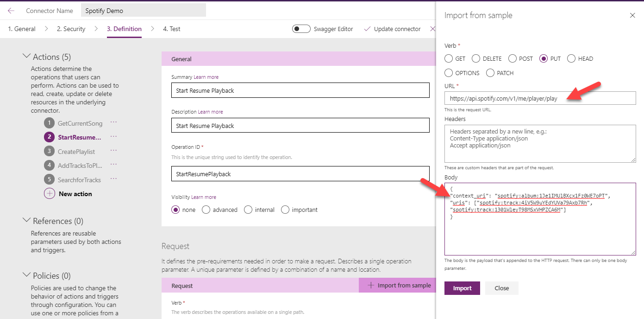This screenshot has height=319, width=644.
Task: Close the Import from sample panel
Action: (632, 15)
